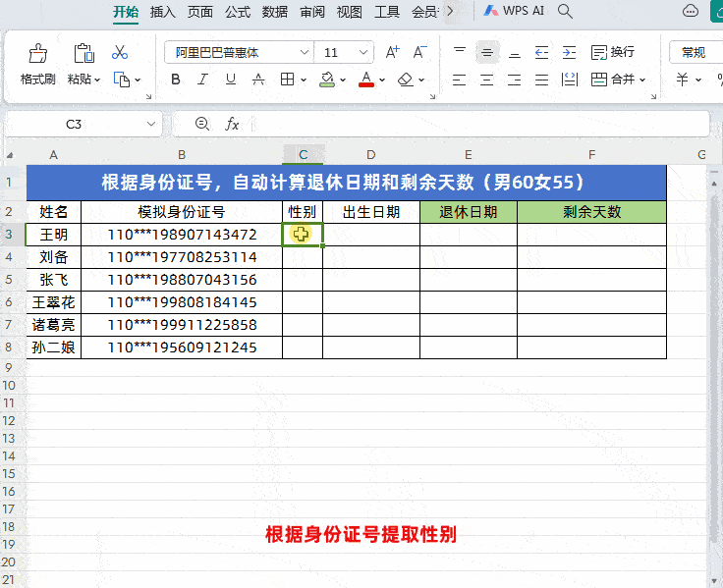Click the WPS AI button
723x588 pixels.
click(514, 11)
